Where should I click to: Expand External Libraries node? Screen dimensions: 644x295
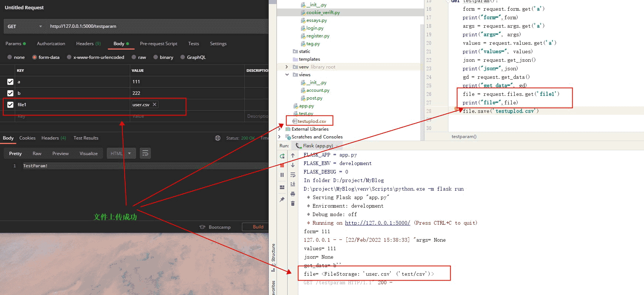coord(279,129)
